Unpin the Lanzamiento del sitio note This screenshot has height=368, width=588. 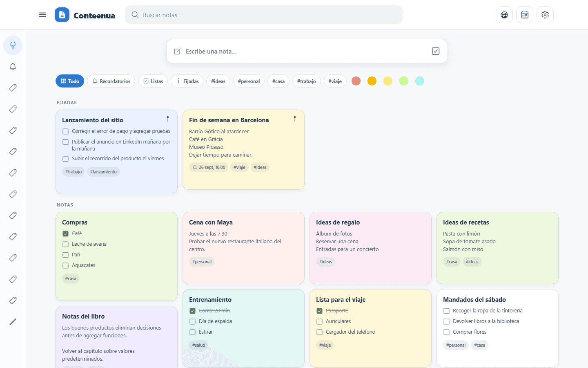point(168,119)
